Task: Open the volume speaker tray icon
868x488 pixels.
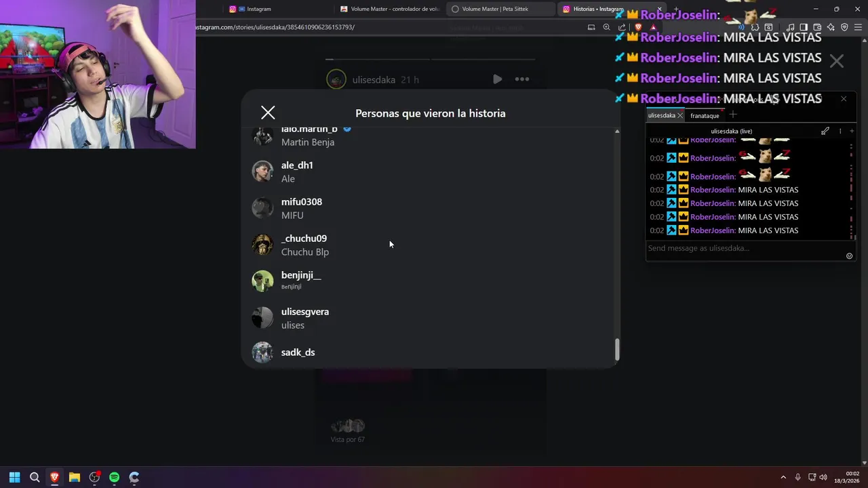Action: coord(823,477)
